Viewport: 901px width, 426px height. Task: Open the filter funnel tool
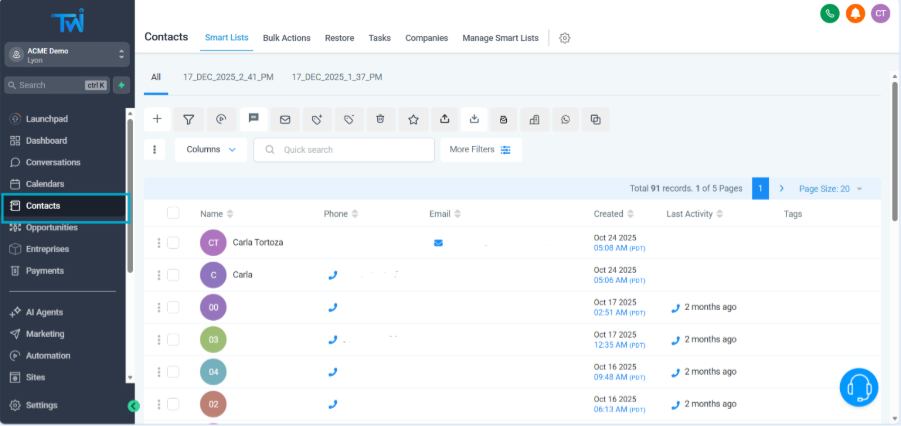tap(188, 119)
